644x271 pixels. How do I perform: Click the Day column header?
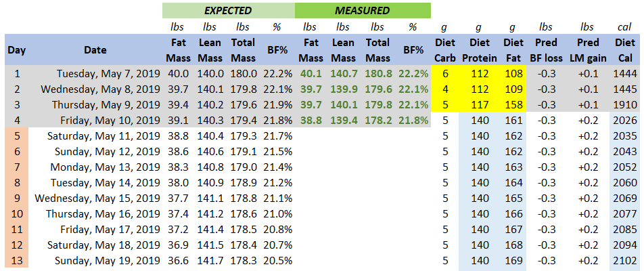point(16,49)
